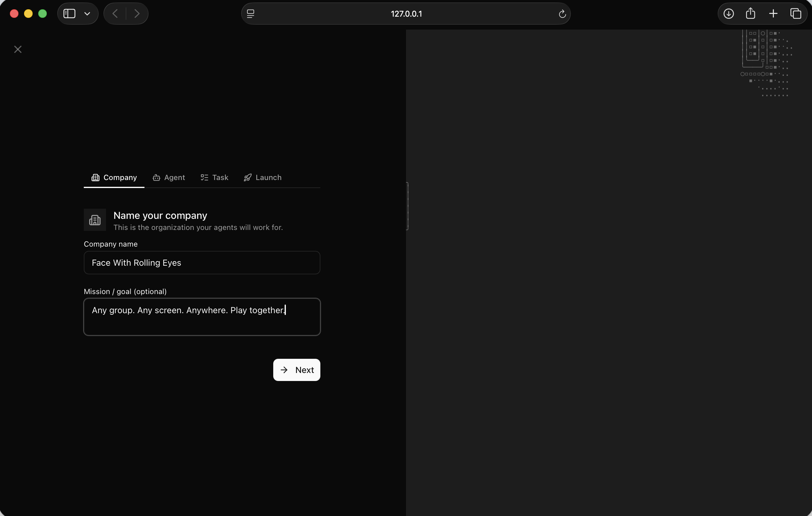Select the Company tab
The image size is (812, 516).
(114, 178)
